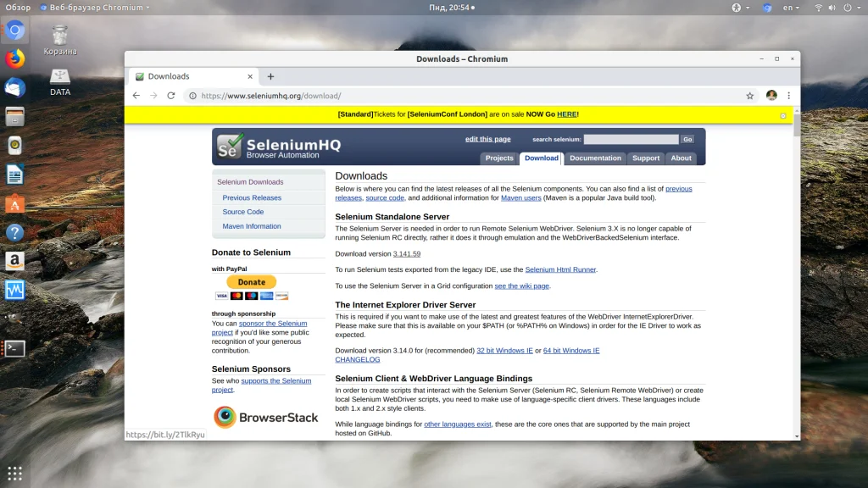Go forward in Chromium

pos(153,96)
